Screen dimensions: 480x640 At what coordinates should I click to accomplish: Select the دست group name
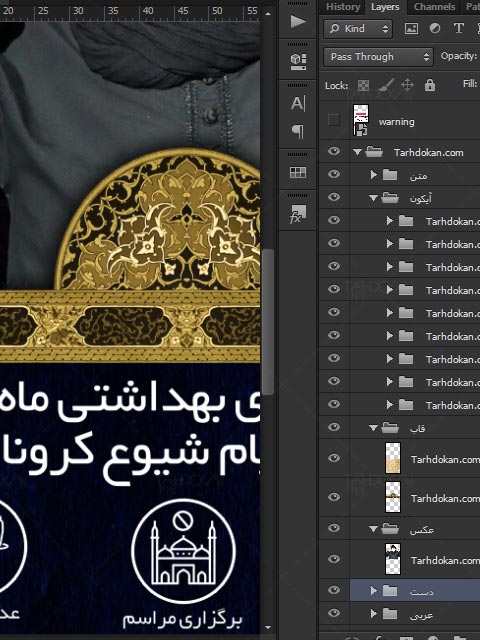pyautogui.click(x=422, y=591)
